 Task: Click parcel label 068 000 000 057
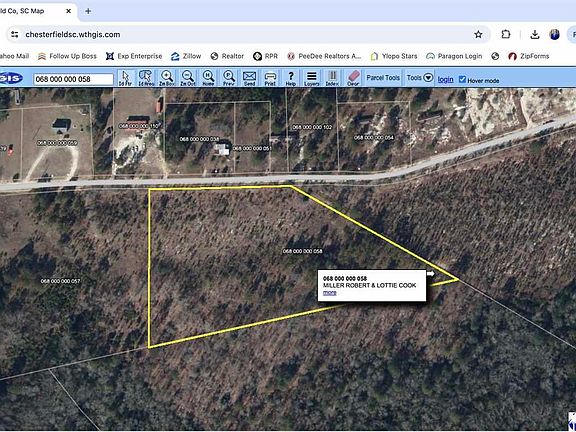tap(61, 281)
